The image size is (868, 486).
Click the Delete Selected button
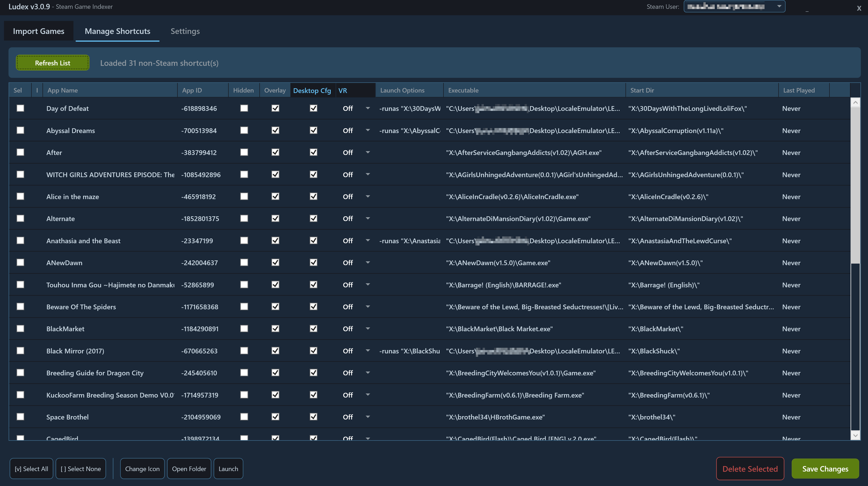pyautogui.click(x=750, y=469)
